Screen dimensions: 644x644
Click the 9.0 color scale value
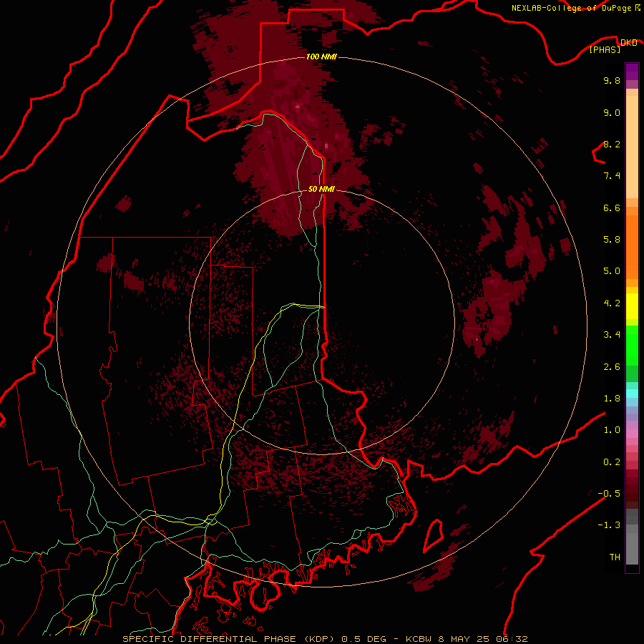pyautogui.click(x=612, y=112)
